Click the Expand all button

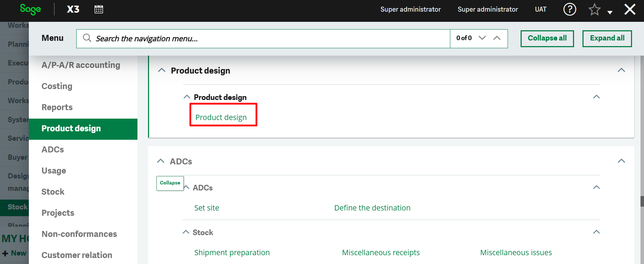tap(607, 38)
